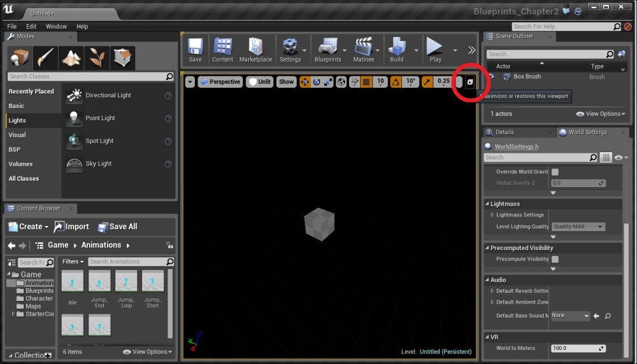The height and width of the screenshot is (364, 637).
Task: Open the Help menu
Action: [82, 26]
